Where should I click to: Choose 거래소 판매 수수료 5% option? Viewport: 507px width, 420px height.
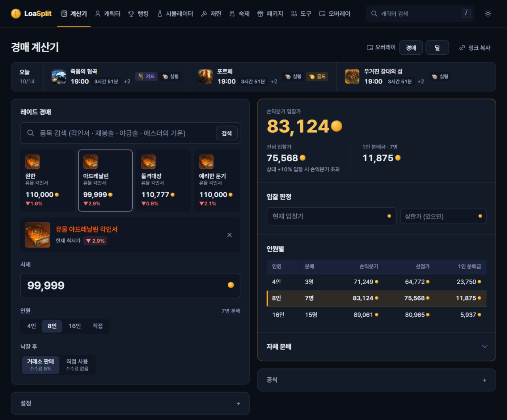point(40,365)
